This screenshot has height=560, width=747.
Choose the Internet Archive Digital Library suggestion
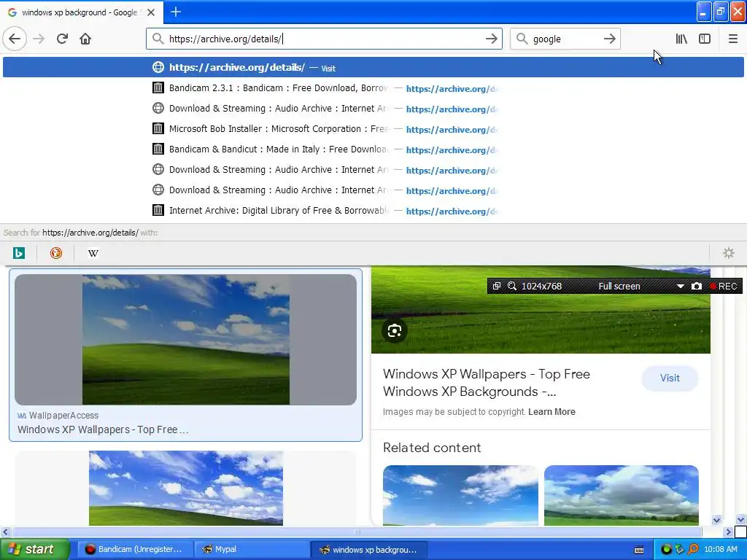tap(373, 211)
